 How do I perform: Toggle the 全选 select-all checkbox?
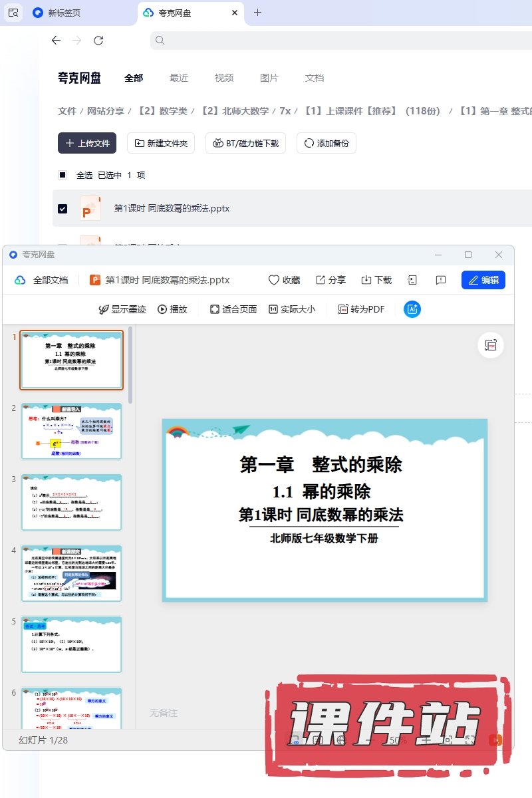click(x=63, y=175)
